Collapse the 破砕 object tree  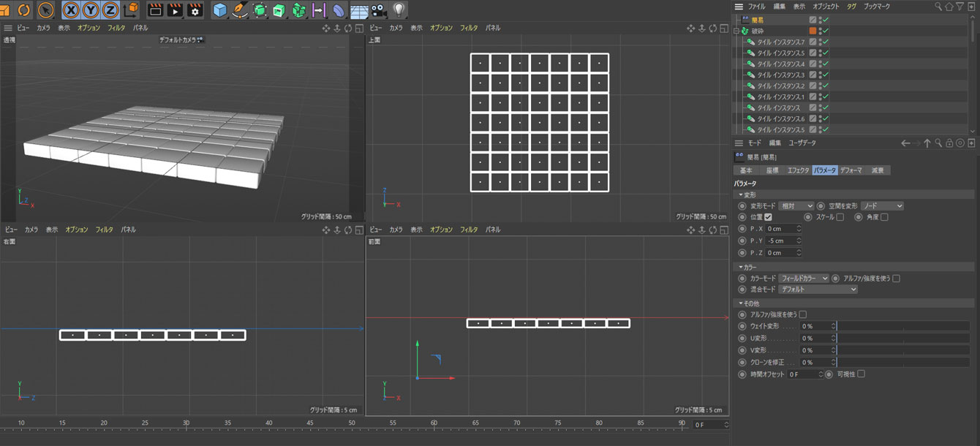click(737, 31)
